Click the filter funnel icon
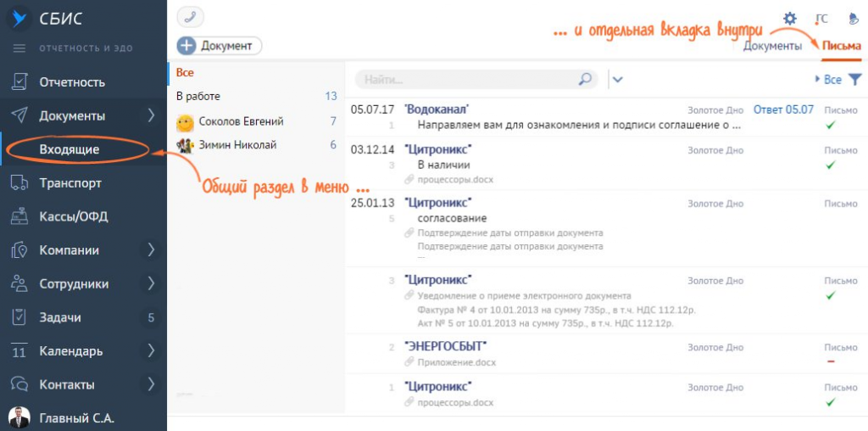 854,79
